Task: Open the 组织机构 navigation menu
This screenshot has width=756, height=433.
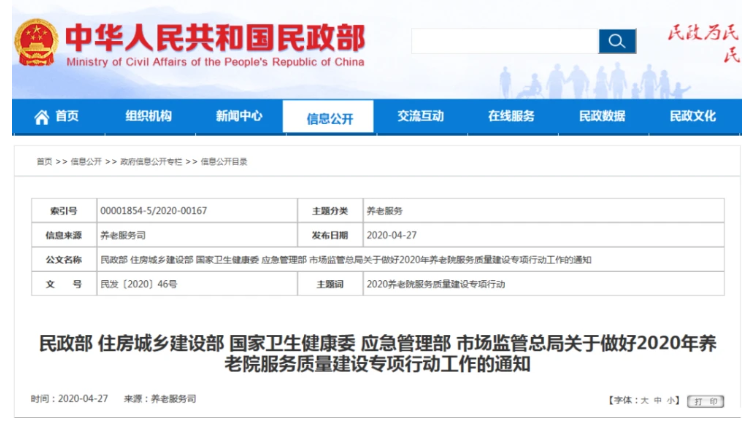Action: pyautogui.click(x=148, y=116)
